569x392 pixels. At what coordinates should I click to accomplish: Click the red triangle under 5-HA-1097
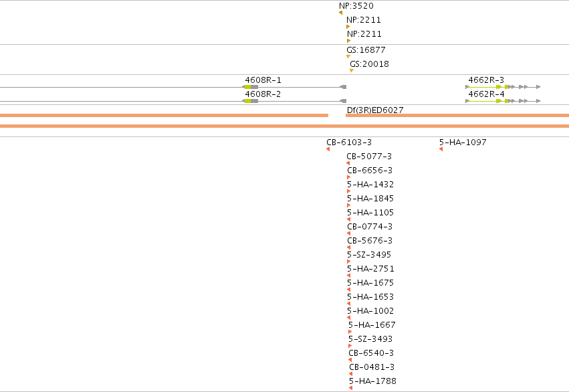tap(441, 149)
